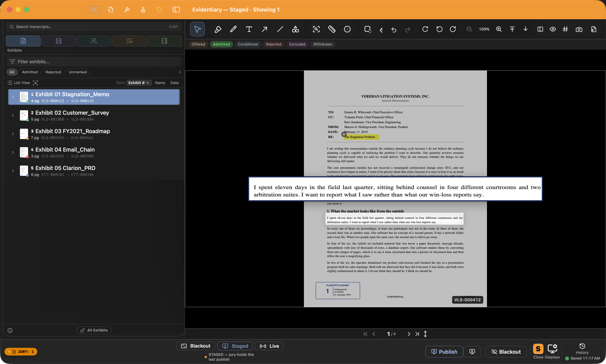Filter exhibit list by Unmarked

[x=78, y=72]
